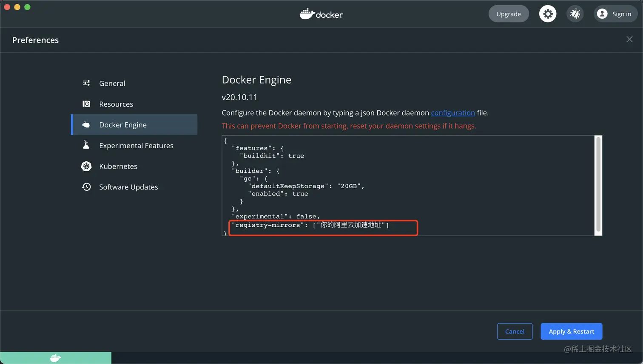Switch to the Resources section
This screenshot has height=364, width=643.
116,104
